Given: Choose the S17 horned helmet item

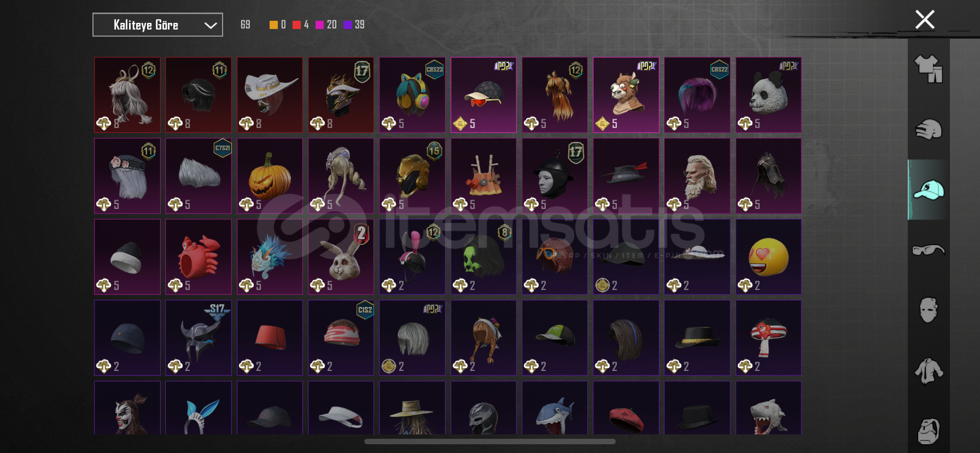Looking at the screenshot, I should pyautogui.click(x=199, y=338).
